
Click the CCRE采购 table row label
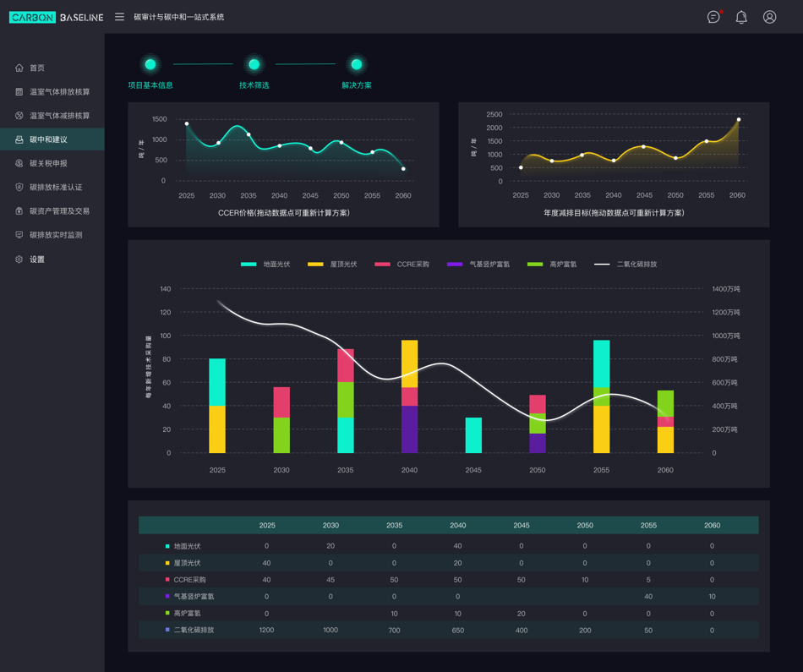[x=189, y=580]
